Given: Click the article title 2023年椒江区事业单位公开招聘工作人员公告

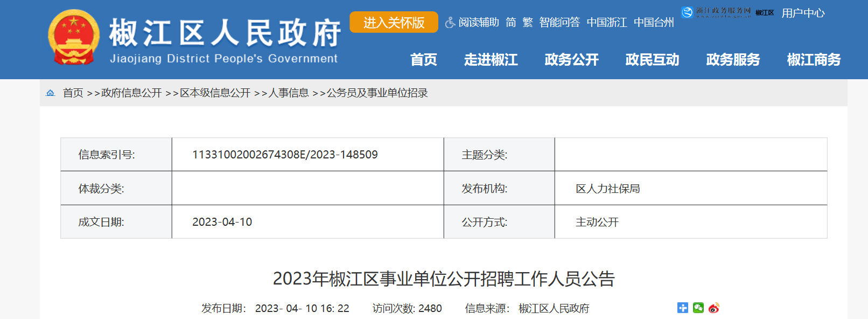Looking at the screenshot, I should (444, 279).
